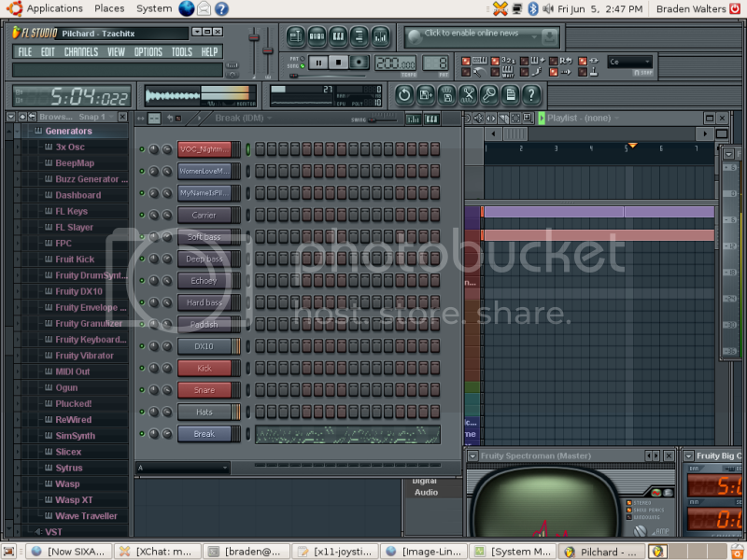Mute the Kick channel with its green LED
This screenshot has width=747, height=560.
(x=142, y=368)
